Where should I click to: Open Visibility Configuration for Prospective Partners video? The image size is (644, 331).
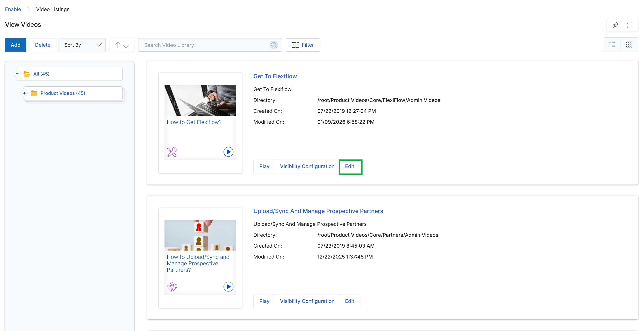[x=307, y=301]
